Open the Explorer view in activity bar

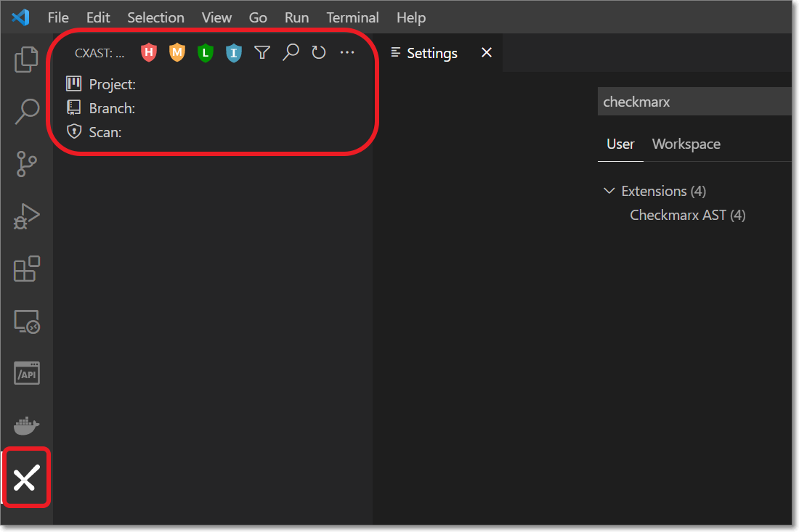click(26, 59)
